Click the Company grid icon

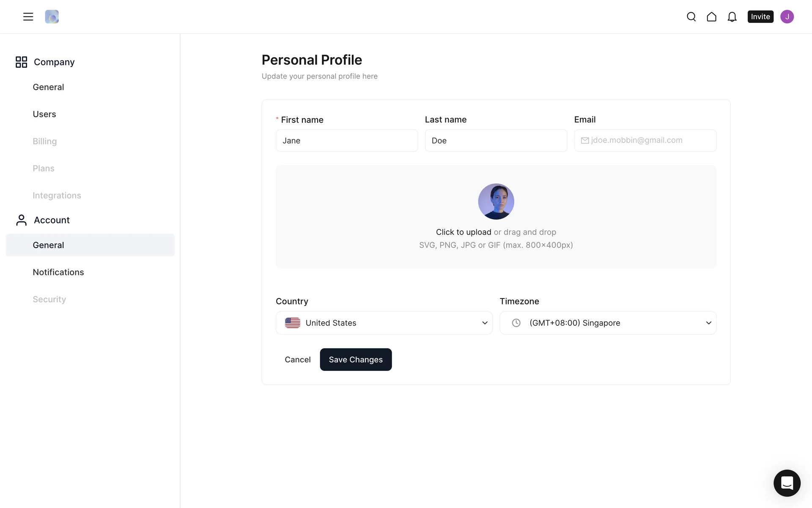pos(21,62)
